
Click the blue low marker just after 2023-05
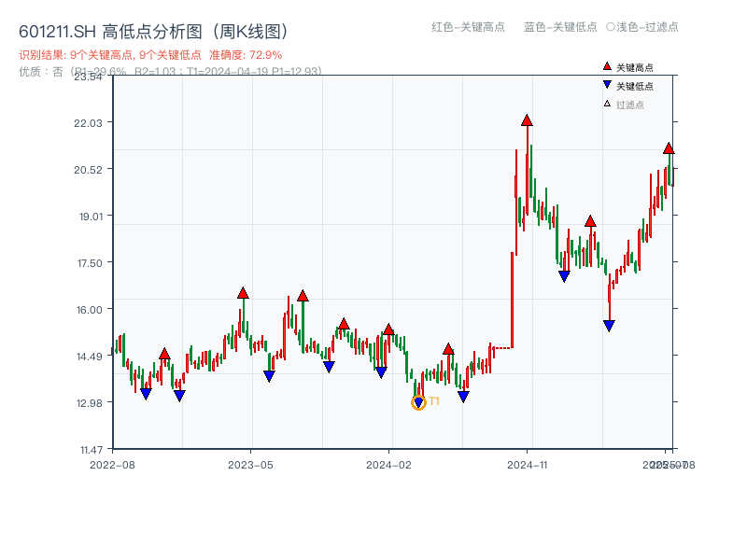[269, 376]
